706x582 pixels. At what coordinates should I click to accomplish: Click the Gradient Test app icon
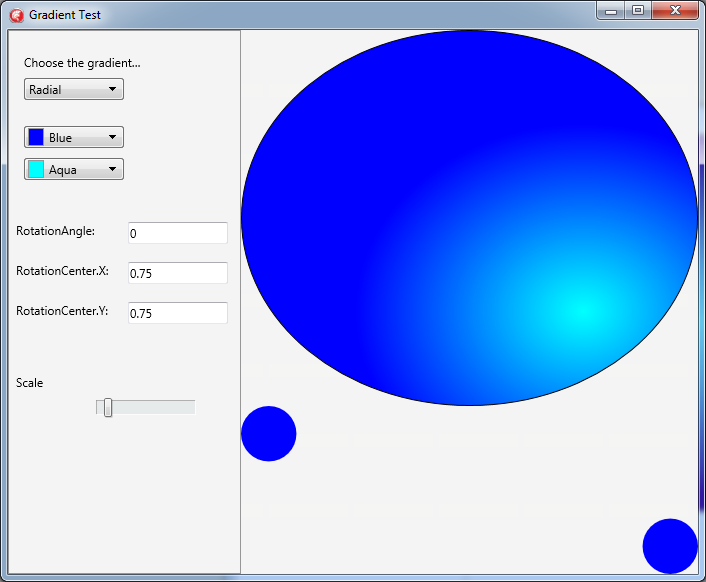pos(17,15)
